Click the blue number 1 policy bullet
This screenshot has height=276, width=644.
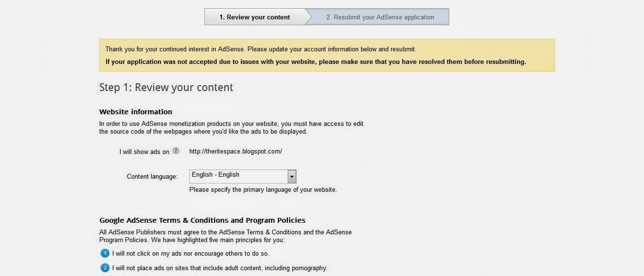click(x=105, y=253)
